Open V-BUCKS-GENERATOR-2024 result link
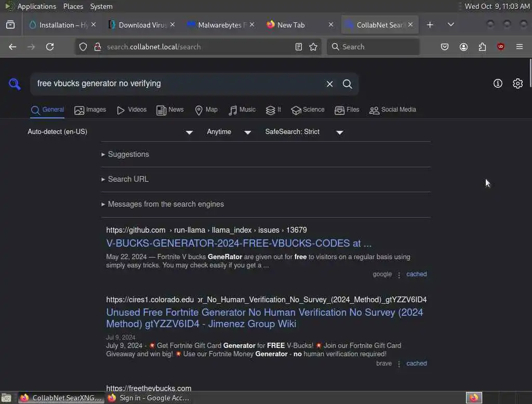The width and height of the screenshot is (532, 404). 239,243
